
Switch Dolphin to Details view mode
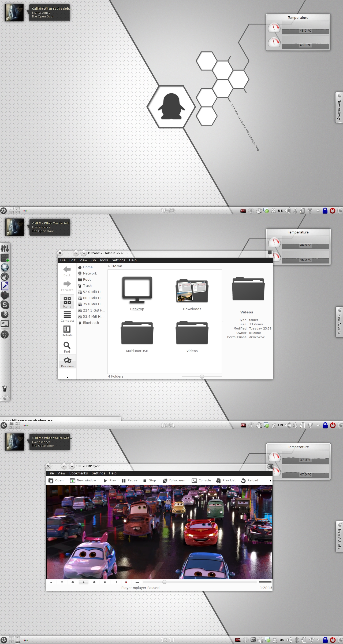(67, 331)
